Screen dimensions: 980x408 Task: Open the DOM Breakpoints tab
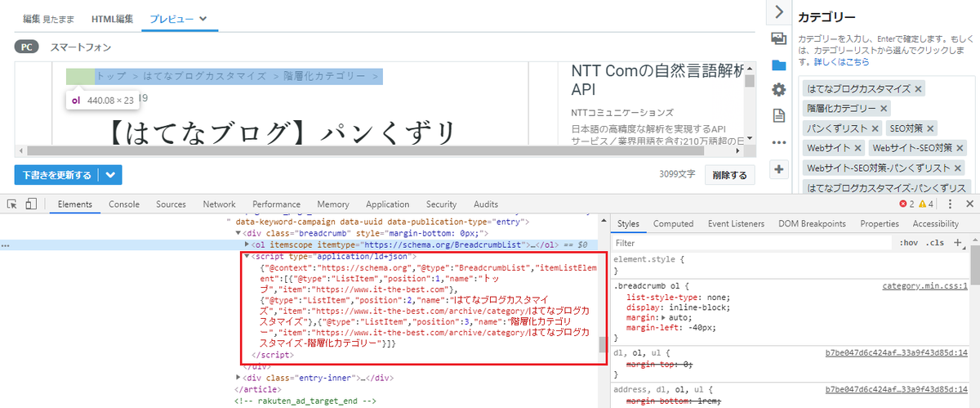coord(812,223)
